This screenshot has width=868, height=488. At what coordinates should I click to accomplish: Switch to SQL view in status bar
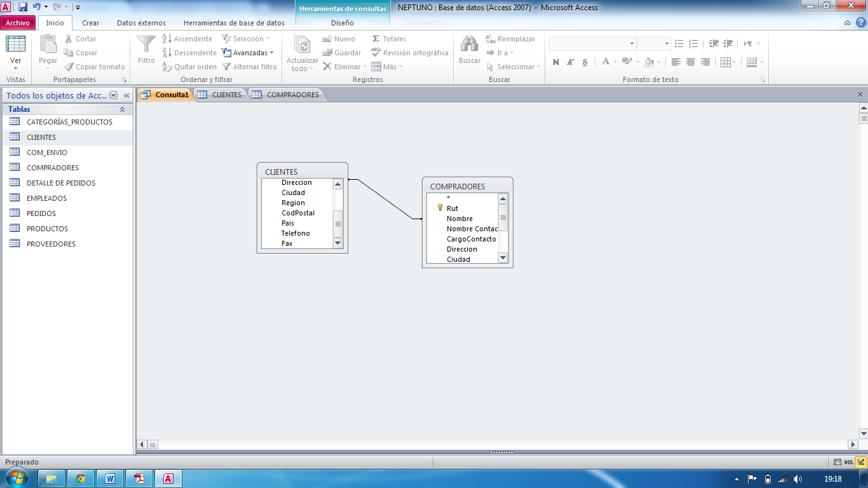(848, 462)
